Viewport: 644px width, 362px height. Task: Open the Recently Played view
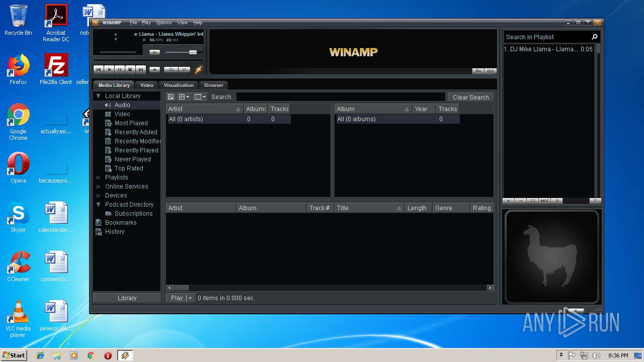(136, 150)
